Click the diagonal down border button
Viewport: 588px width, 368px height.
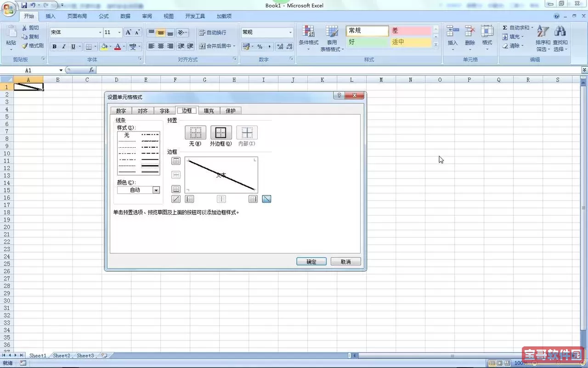tap(266, 199)
